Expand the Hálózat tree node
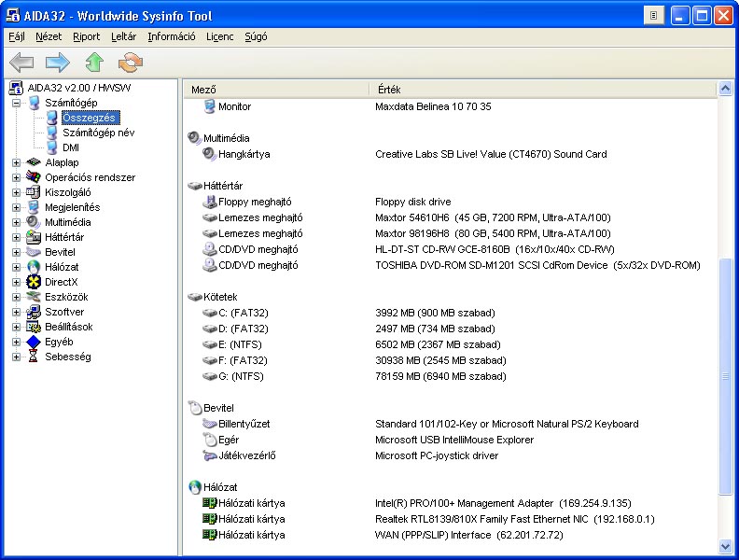This screenshot has width=739, height=560. click(x=16, y=267)
